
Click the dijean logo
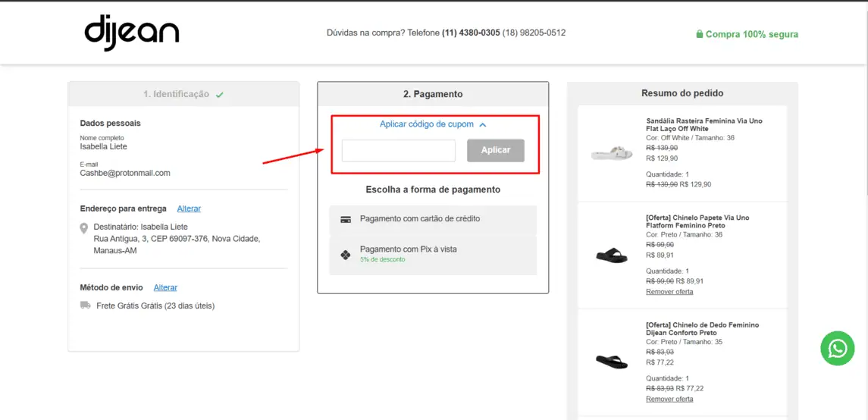coord(132,33)
